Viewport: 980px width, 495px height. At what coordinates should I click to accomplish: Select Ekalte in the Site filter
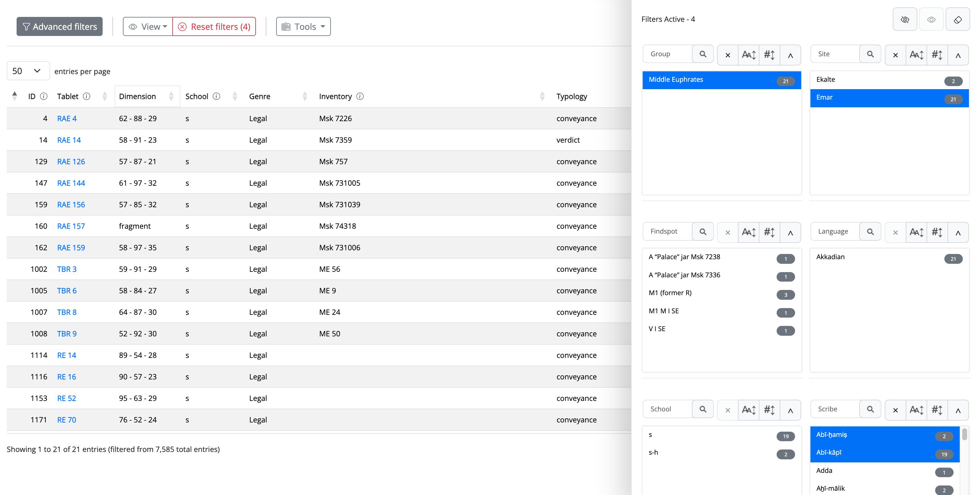tap(889, 80)
